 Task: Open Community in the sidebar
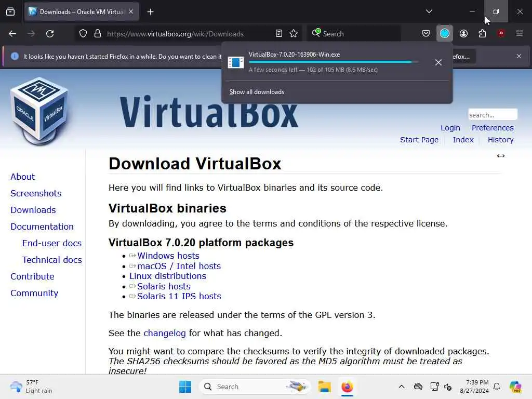click(34, 293)
